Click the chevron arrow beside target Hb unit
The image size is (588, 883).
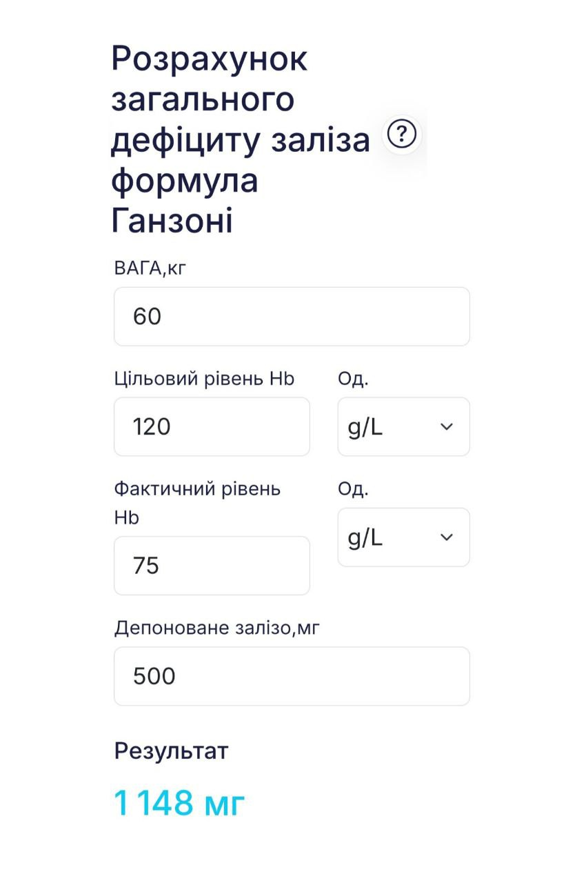click(x=447, y=427)
